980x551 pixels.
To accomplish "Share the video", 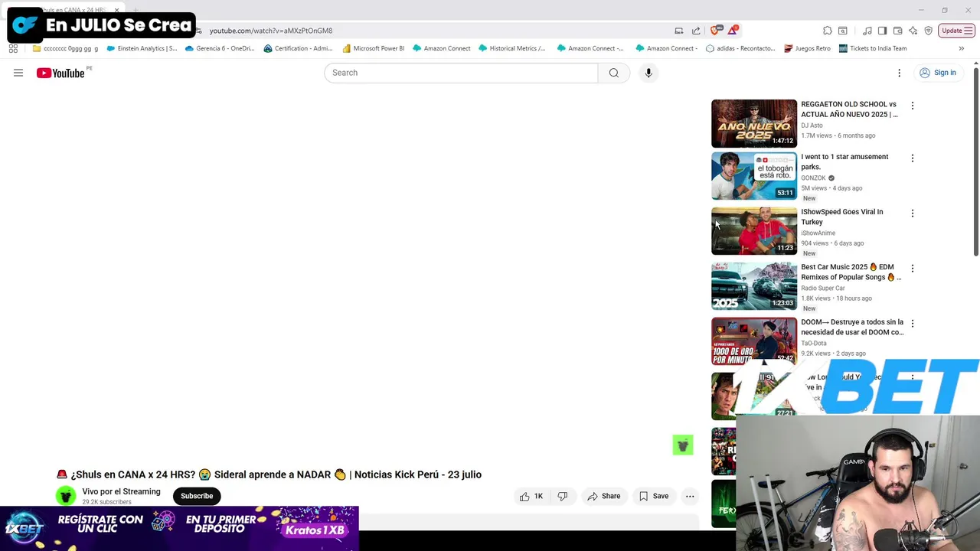I will [x=603, y=496].
